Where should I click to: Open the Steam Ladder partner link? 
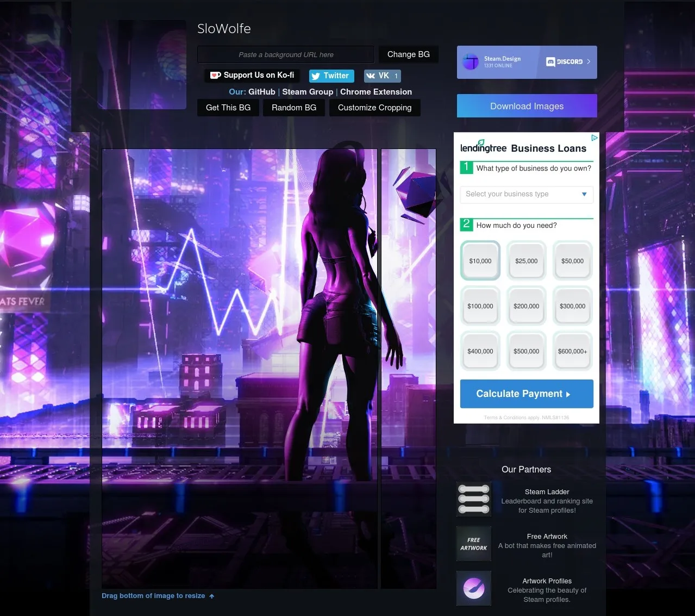pos(547,491)
